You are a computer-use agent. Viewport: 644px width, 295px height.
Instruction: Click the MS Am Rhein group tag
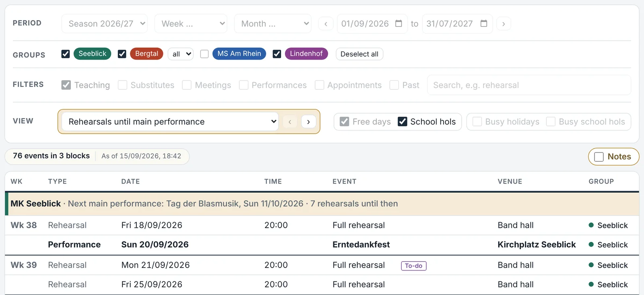point(239,54)
